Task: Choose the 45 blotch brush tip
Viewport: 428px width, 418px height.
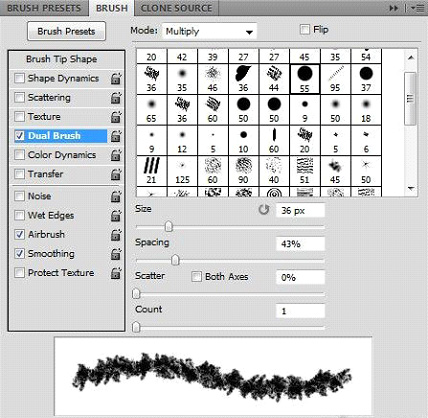Action: tap(335, 171)
